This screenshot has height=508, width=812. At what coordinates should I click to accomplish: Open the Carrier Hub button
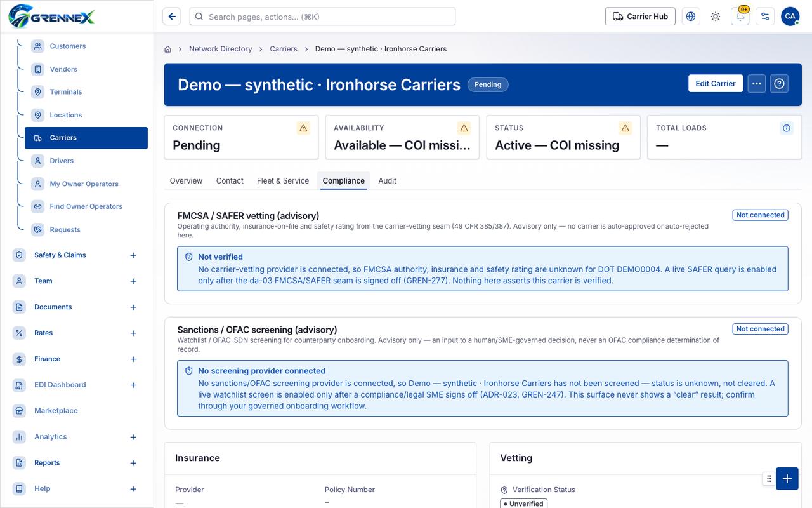click(640, 17)
